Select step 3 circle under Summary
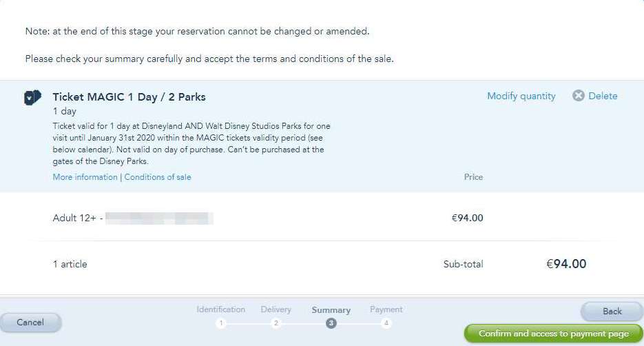The image size is (644, 346). [331, 323]
